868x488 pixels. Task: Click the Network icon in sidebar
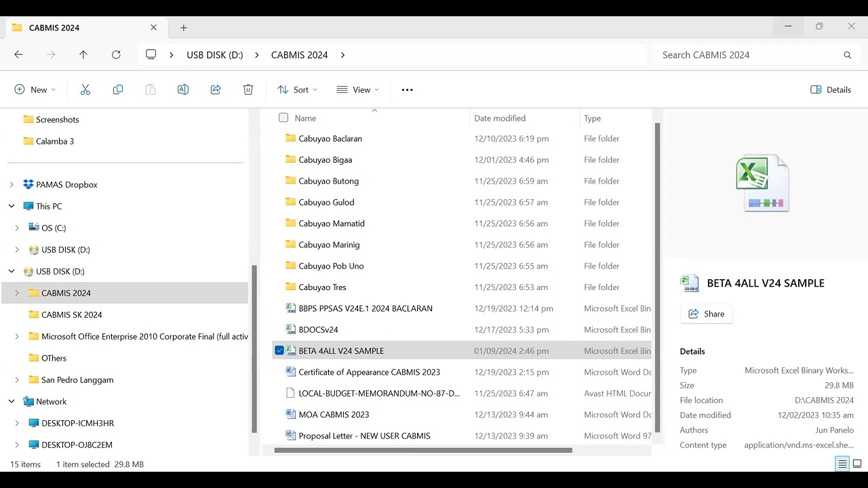pyautogui.click(x=28, y=401)
